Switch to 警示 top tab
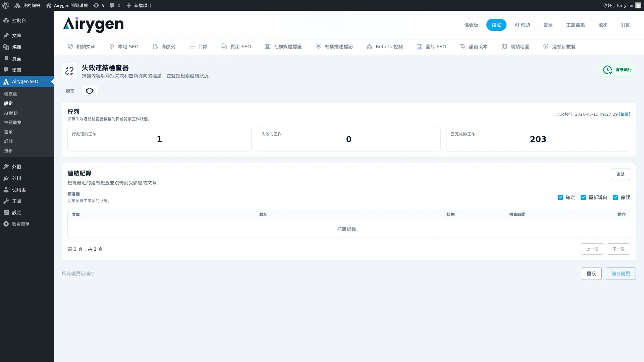Image resolution: width=644 pixels, height=362 pixels. pos(548,25)
